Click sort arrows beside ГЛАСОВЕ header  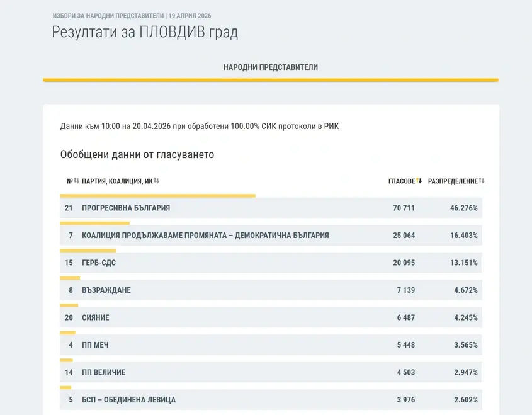[x=419, y=181]
